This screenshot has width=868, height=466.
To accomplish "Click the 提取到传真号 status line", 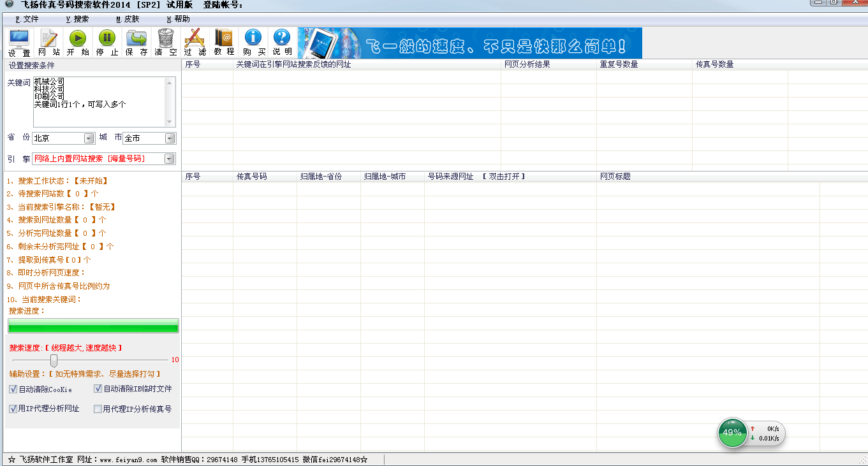I will point(49,260).
